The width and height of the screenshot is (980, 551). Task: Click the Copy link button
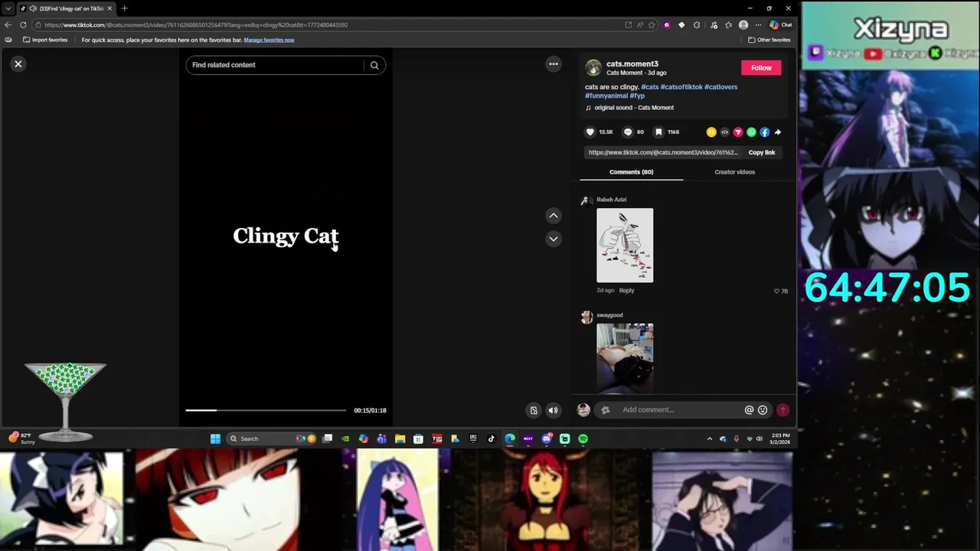tap(762, 152)
